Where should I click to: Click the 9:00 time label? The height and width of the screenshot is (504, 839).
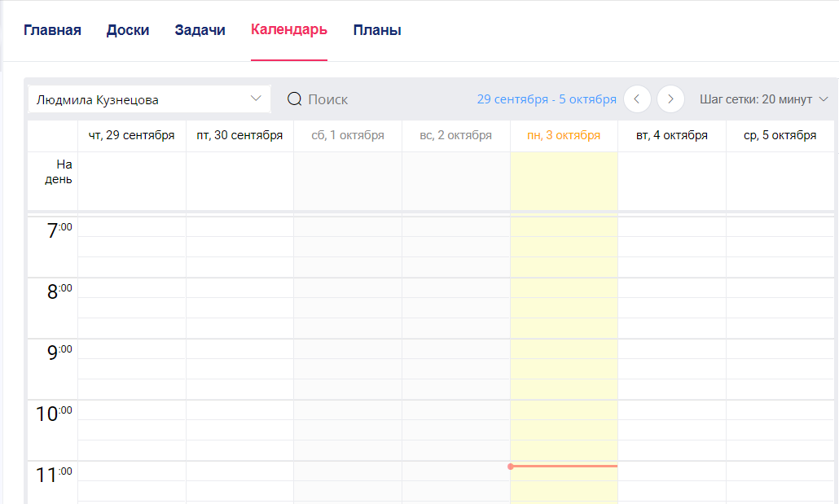(x=59, y=352)
